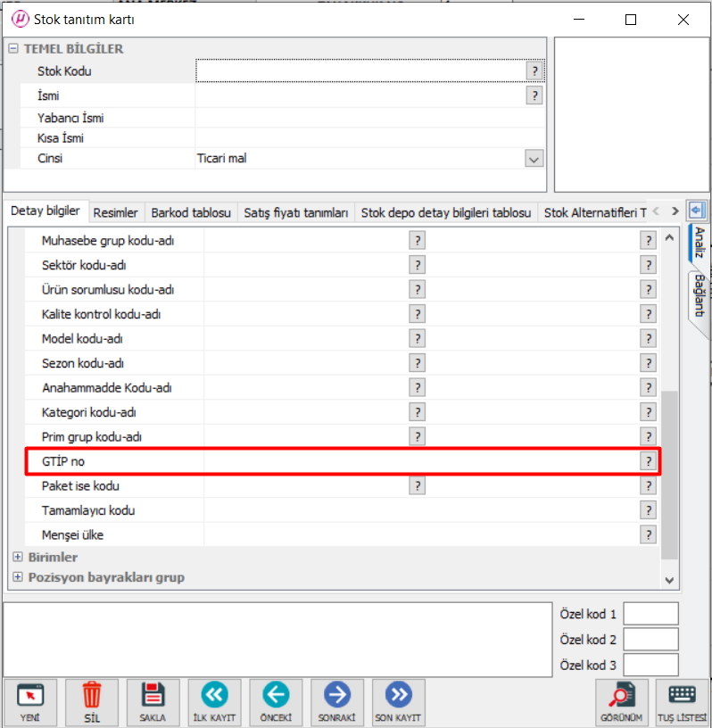Expand the Birimler section

click(18, 557)
